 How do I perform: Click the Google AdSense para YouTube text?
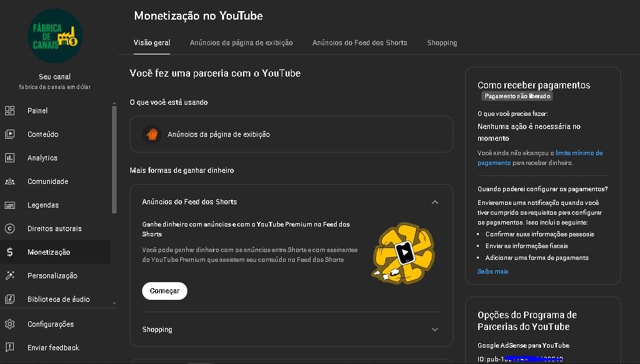[523, 346]
